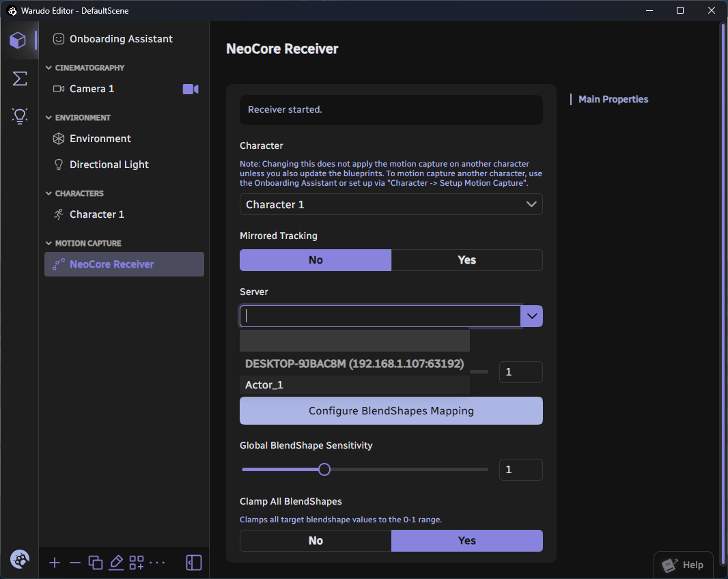Viewport: 728px width, 579px height.
Task: Click Configure BlendShapes Mapping button
Action: pos(391,410)
